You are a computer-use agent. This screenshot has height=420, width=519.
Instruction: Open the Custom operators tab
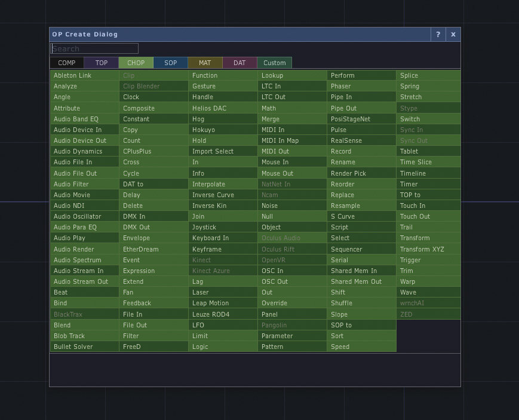275,63
